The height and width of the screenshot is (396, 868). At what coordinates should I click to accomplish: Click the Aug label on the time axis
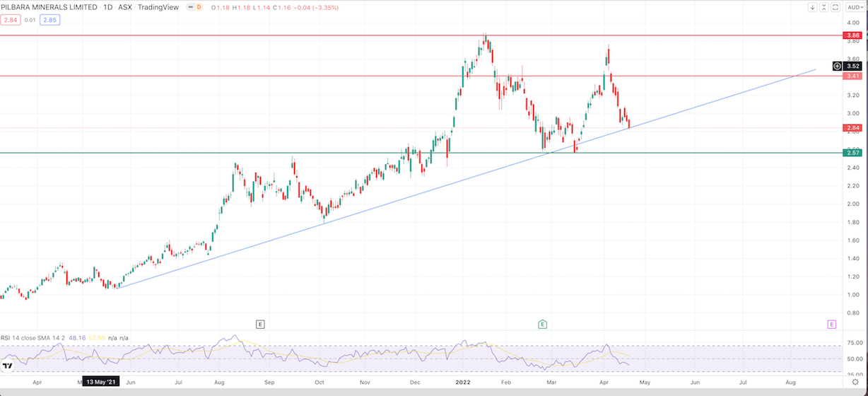pos(790,382)
